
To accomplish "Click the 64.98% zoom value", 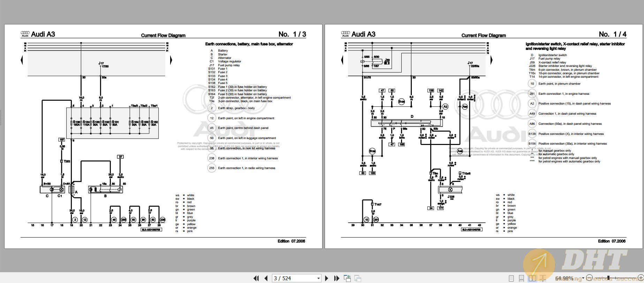I will click(x=565, y=278).
